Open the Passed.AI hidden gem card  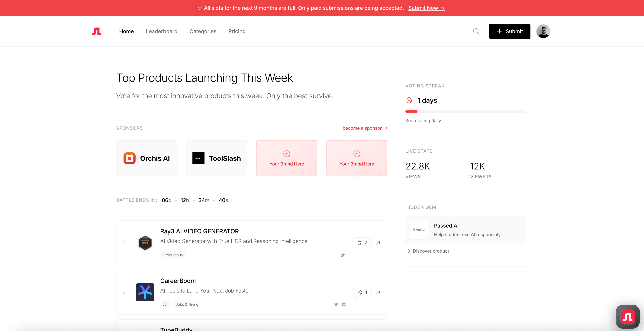[465, 230]
